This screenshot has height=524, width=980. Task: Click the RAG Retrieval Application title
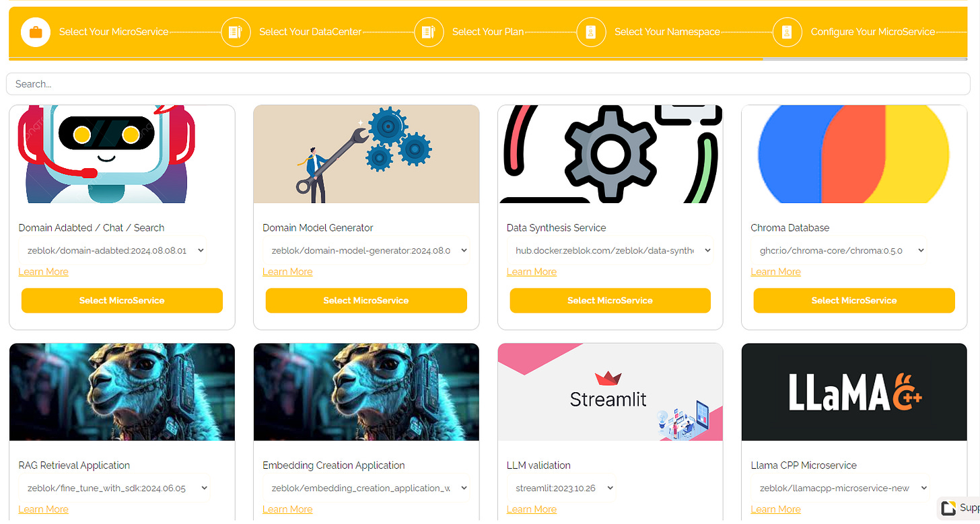click(x=74, y=465)
